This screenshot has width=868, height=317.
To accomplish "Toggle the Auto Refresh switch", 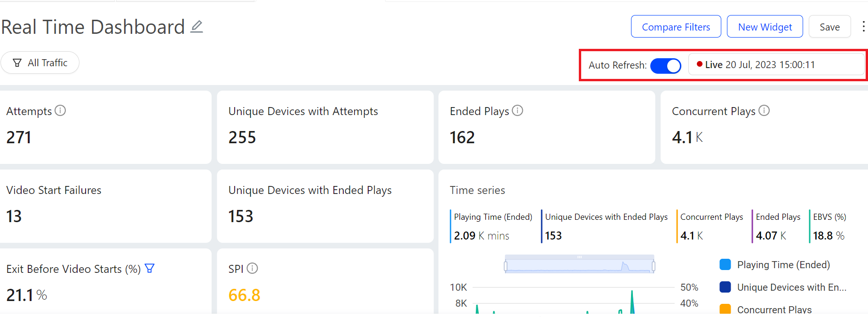I will coord(665,66).
